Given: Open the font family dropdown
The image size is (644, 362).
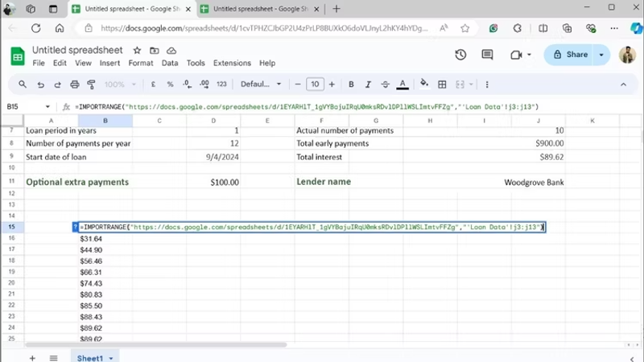Looking at the screenshot, I should click(258, 84).
